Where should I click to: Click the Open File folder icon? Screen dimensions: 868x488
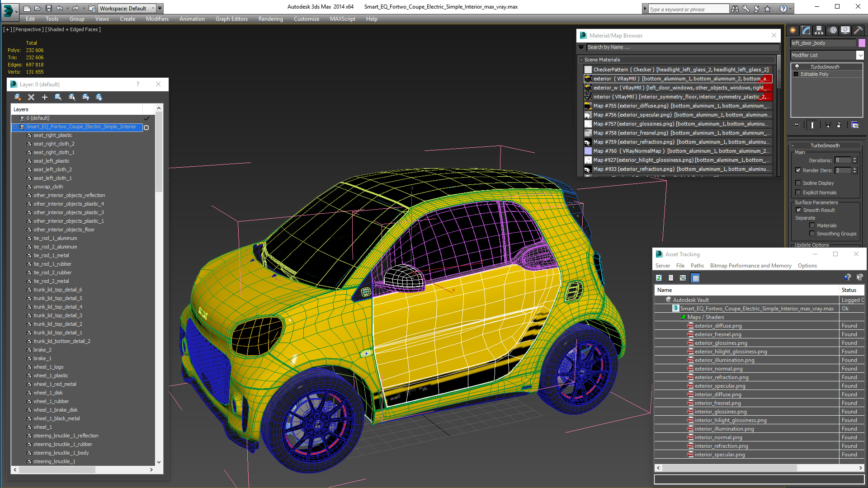coord(38,8)
